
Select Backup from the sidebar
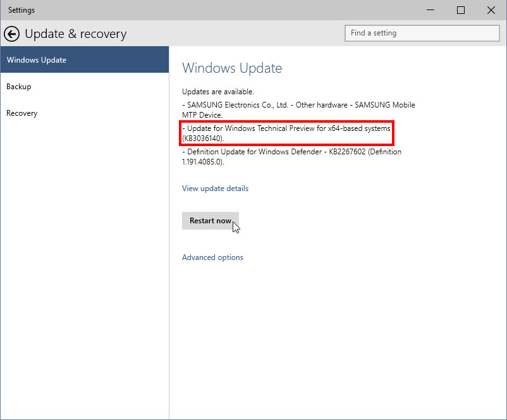18,87
